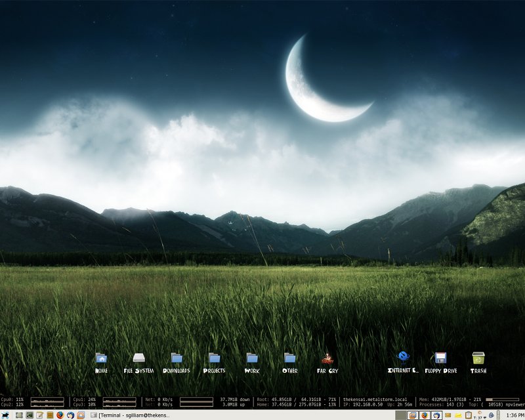Open the Floppy Drive desktop icon
525x420 pixels.
tap(440, 363)
